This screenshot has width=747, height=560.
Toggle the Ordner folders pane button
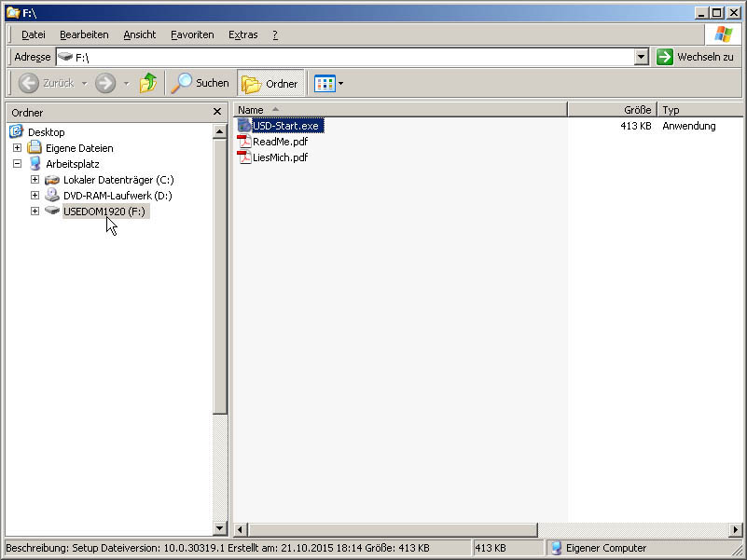[x=270, y=83]
